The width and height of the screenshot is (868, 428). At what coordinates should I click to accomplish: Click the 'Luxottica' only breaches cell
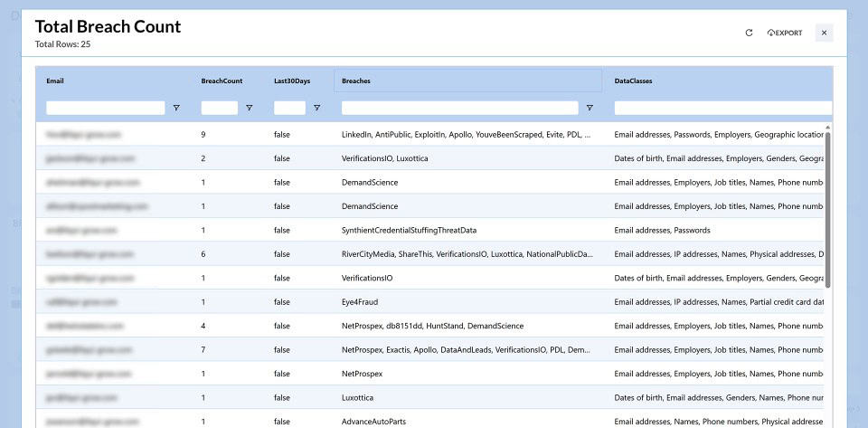(x=358, y=398)
